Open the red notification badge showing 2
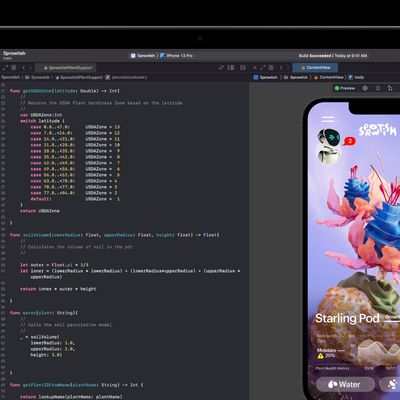The width and height of the screenshot is (400, 400). point(350,141)
